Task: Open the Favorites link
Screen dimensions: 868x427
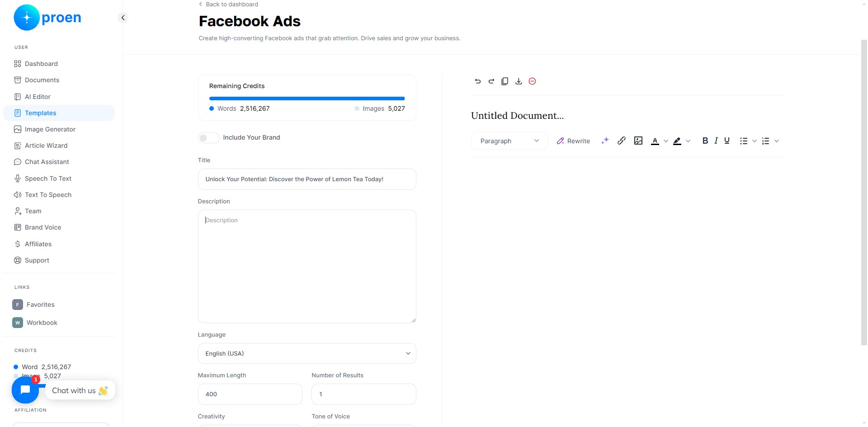Action: tap(34, 305)
